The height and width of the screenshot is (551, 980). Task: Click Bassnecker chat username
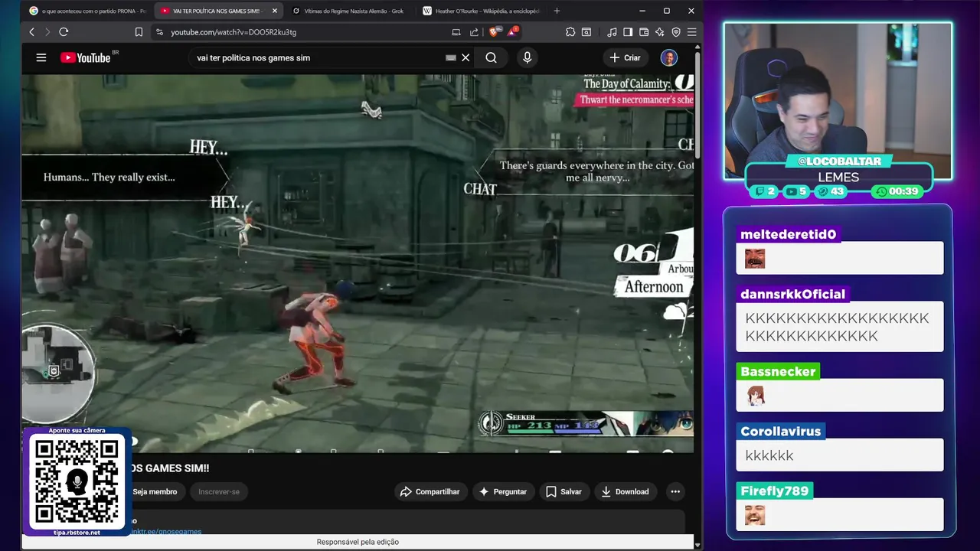(778, 371)
